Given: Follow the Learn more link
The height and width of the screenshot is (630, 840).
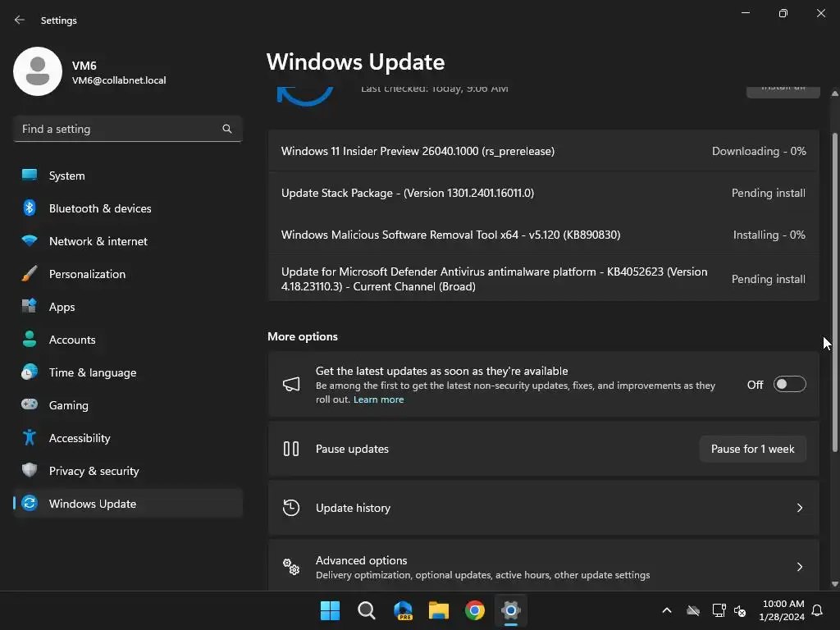Looking at the screenshot, I should [x=378, y=399].
